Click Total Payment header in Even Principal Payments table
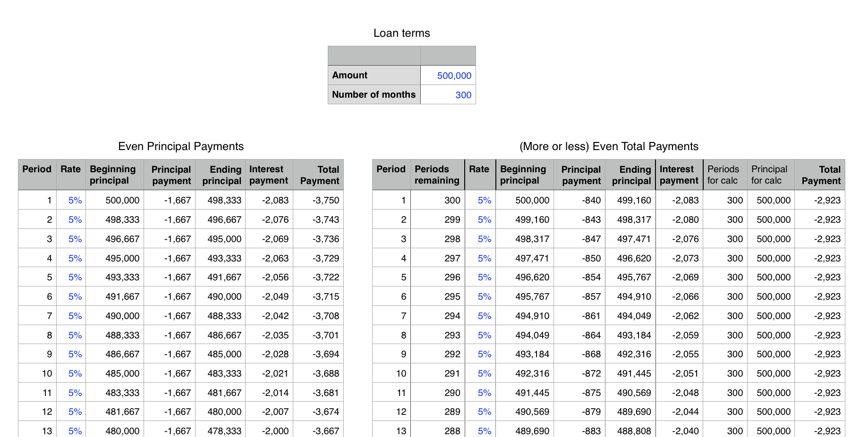The height and width of the screenshot is (437, 868). pyautogui.click(x=318, y=175)
